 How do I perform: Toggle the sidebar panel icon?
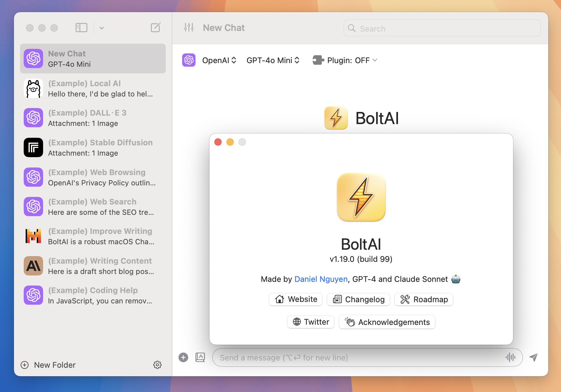[x=81, y=28]
